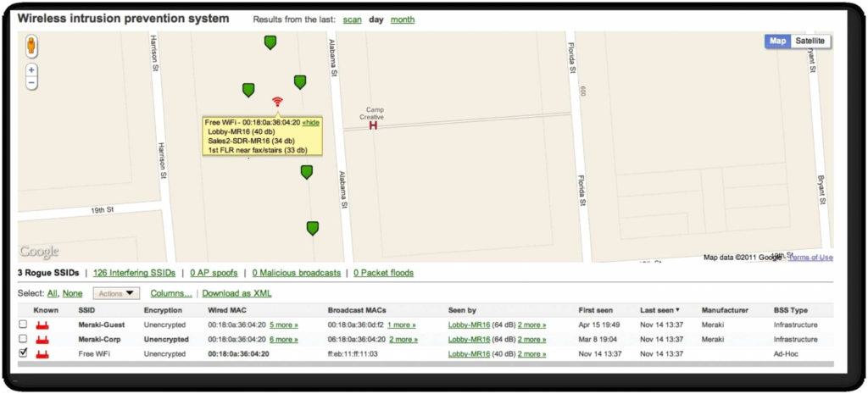Switch map to Satellite view
Viewport: 868px width, 394px height.
coord(810,42)
